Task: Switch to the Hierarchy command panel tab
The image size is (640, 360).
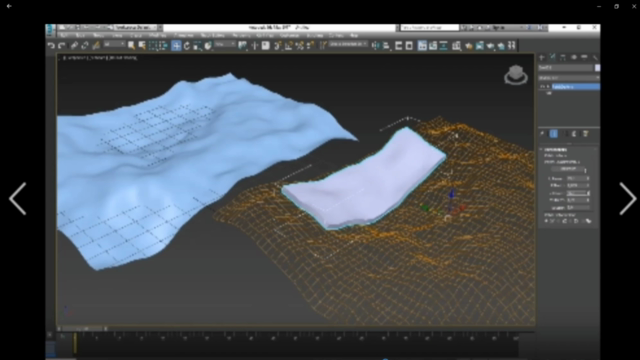Action: tap(563, 57)
